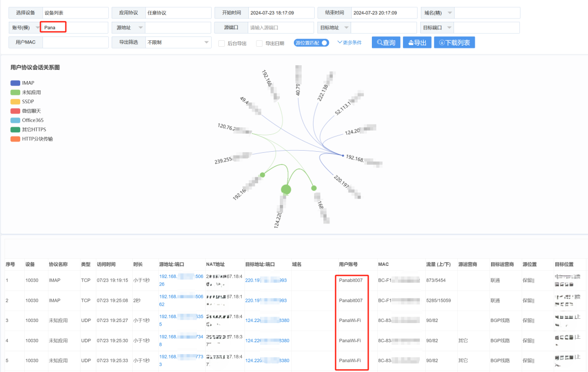
Task: Toggle the SSDP legend swatch
Action: coord(15,102)
